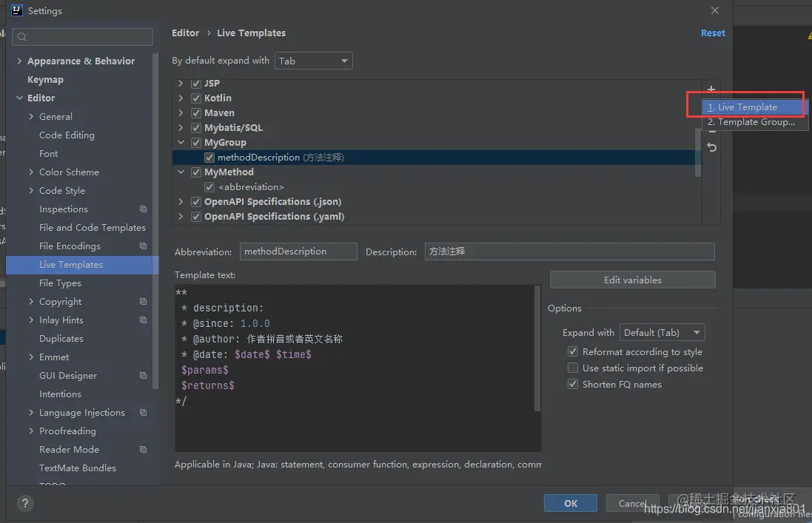Viewport: 812px width, 523px height.
Task: Click the Description input field
Action: pos(570,252)
